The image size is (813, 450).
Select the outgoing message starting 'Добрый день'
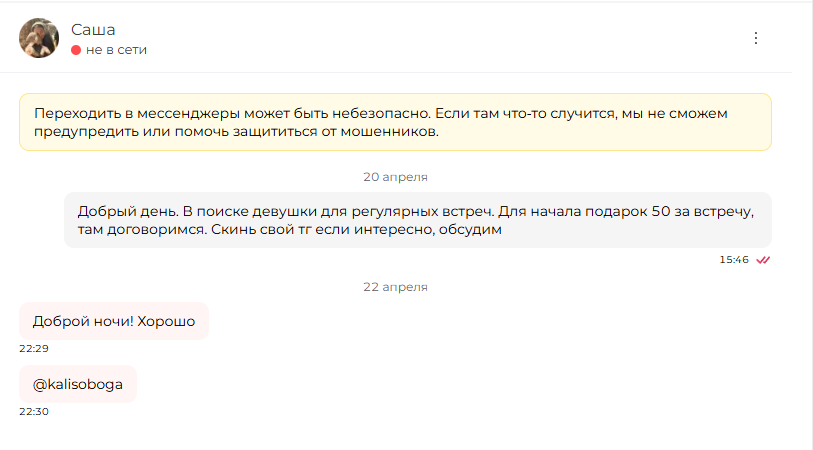[416, 220]
